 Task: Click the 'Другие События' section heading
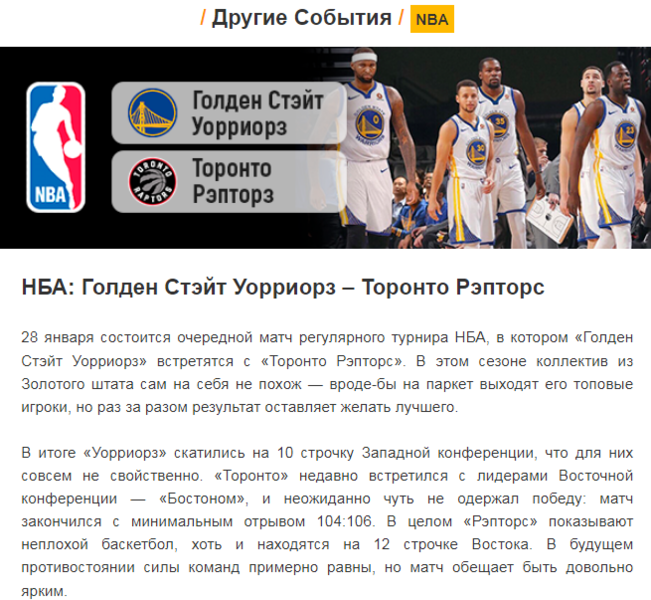301,18
